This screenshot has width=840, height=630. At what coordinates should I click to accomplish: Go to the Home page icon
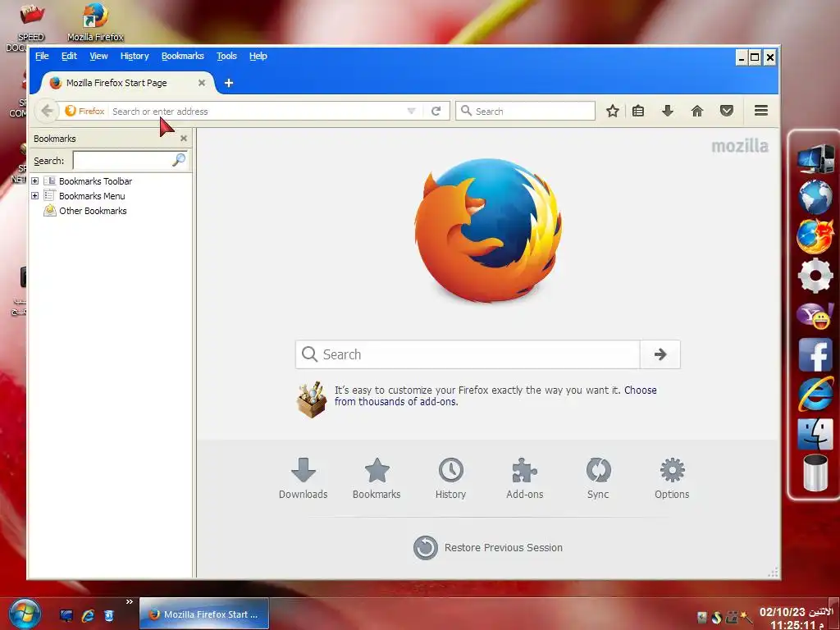(x=697, y=111)
